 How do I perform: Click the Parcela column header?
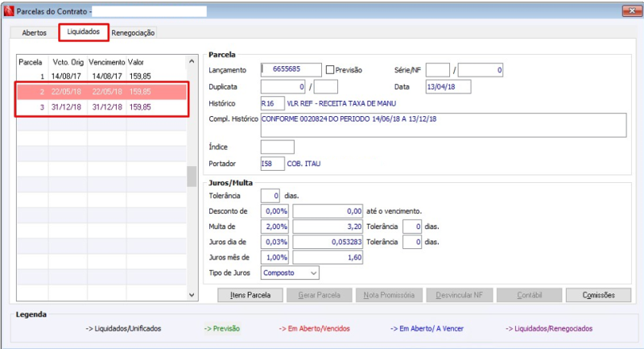coord(32,62)
